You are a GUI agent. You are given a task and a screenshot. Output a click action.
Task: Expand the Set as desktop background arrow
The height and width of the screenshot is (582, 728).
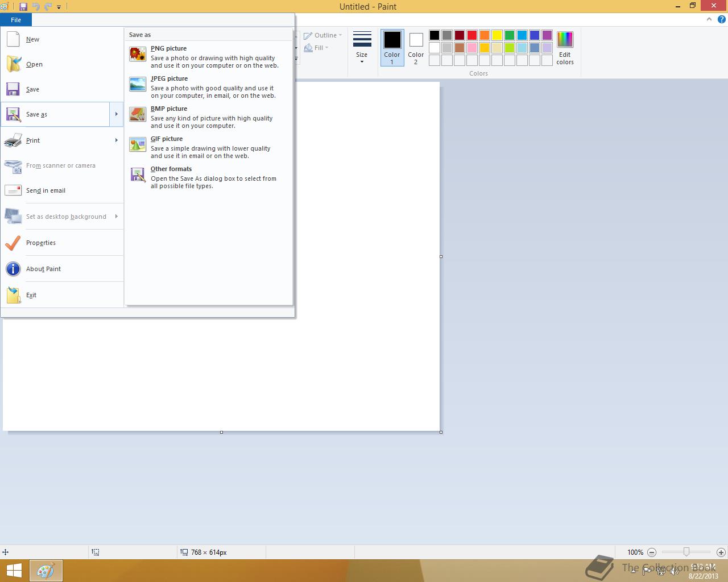(116, 217)
